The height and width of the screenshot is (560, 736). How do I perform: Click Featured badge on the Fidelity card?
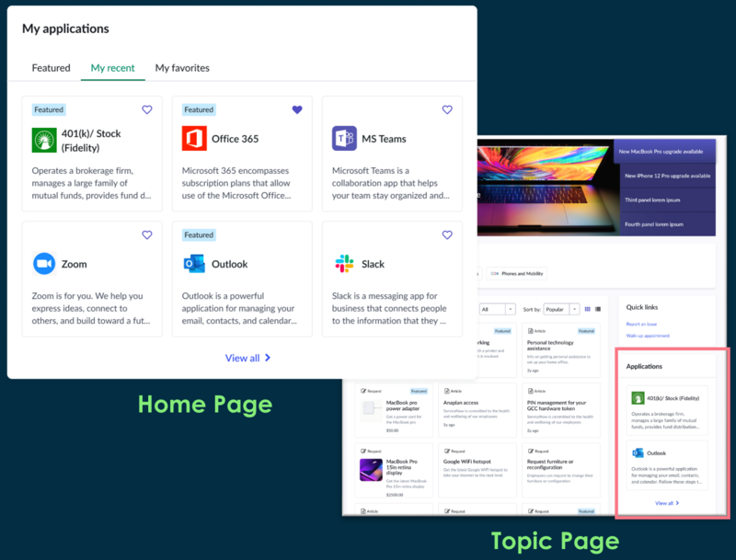click(x=49, y=109)
